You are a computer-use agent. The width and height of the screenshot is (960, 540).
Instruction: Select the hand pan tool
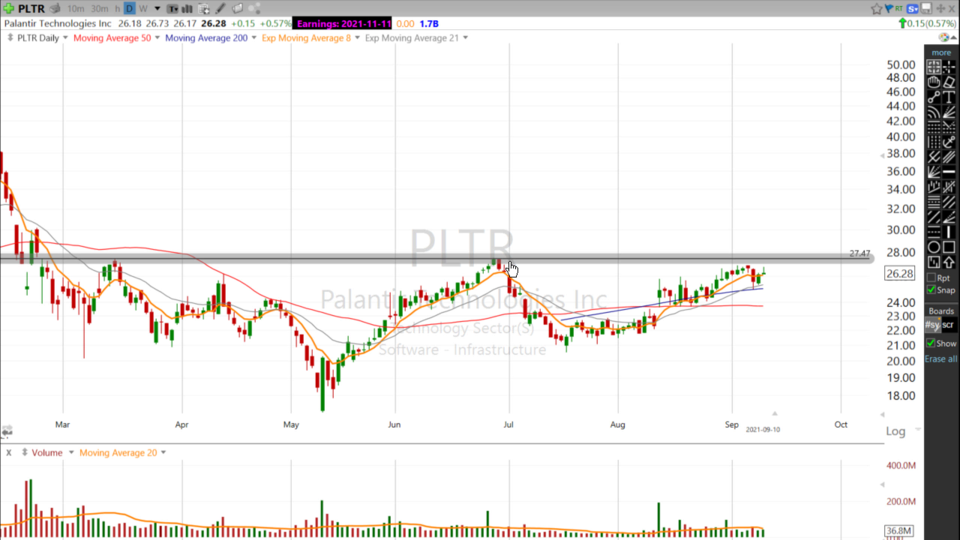click(934, 81)
